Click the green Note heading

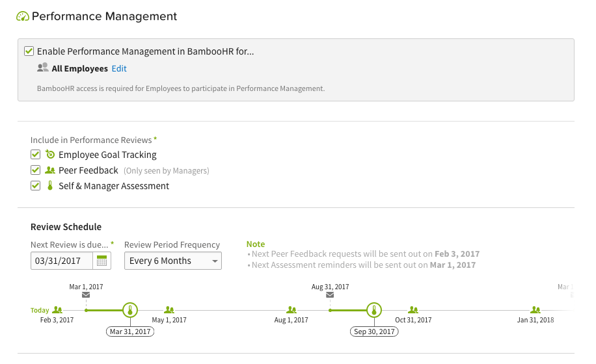tap(256, 244)
